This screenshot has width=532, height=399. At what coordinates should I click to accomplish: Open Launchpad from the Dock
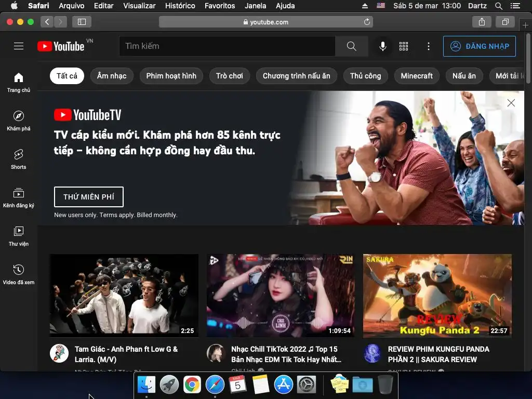point(169,384)
